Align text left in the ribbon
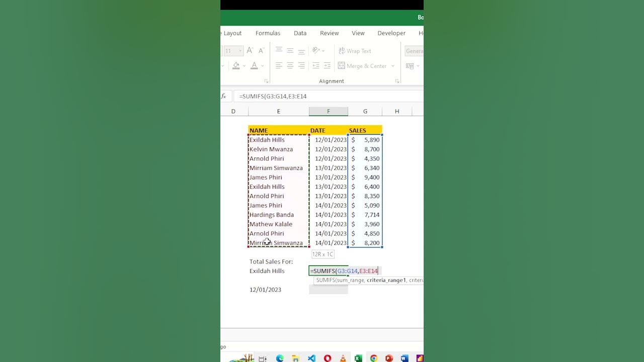Viewport: 644px width, 362px height. point(279,66)
